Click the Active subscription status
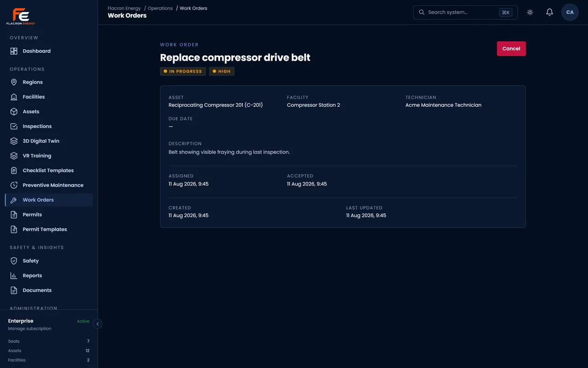This screenshot has height=368, width=588. [x=83, y=321]
